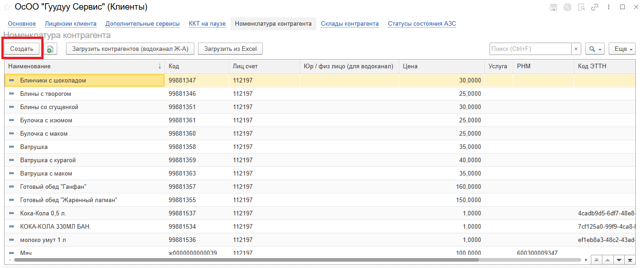The image size is (644, 269).
Task: Open the ККТ на паузе tab
Action: (x=207, y=24)
